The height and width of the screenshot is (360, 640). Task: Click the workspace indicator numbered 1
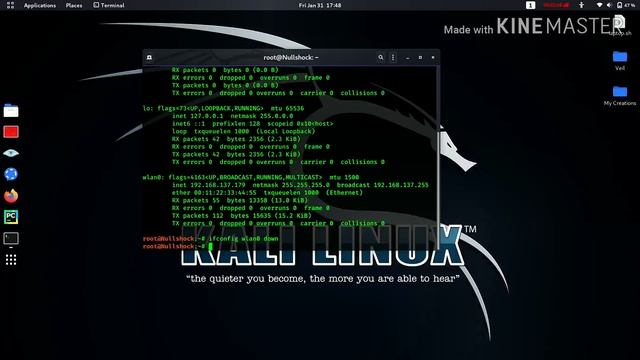[530, 5]
